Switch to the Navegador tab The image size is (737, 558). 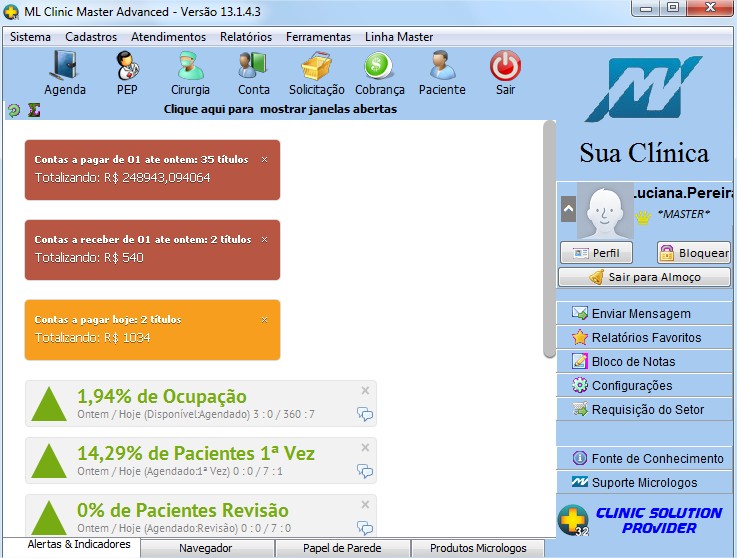206,548
